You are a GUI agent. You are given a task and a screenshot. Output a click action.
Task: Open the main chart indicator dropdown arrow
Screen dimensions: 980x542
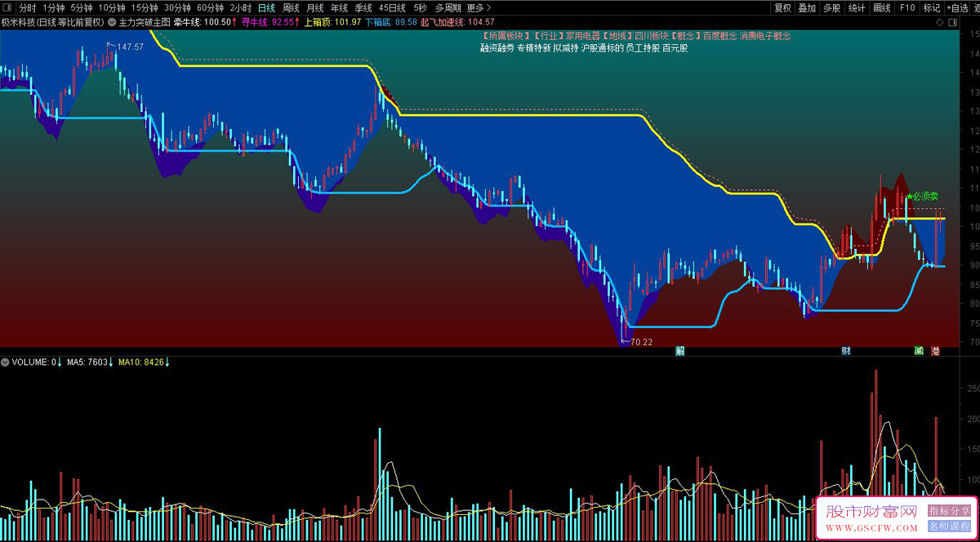[x=112, y=22]
